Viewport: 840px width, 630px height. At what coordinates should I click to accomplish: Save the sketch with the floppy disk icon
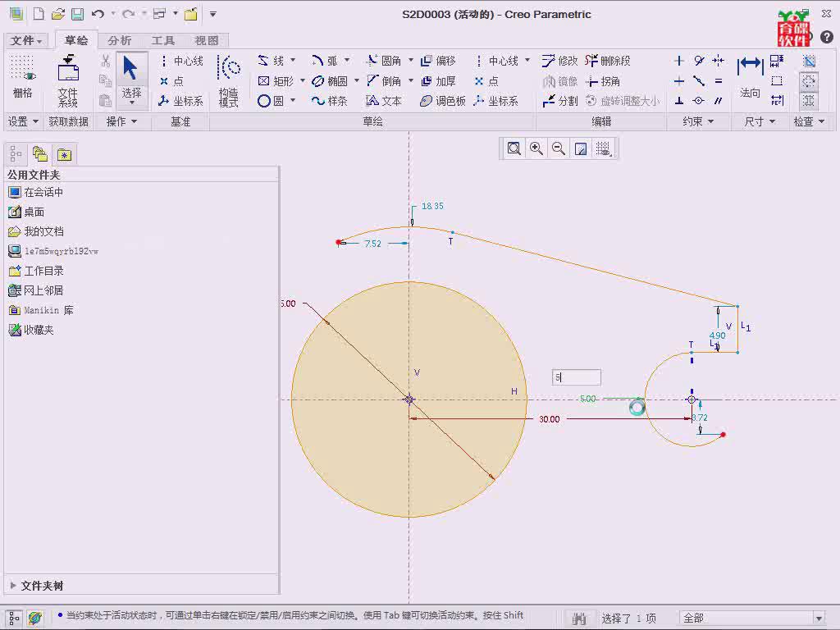78,14
